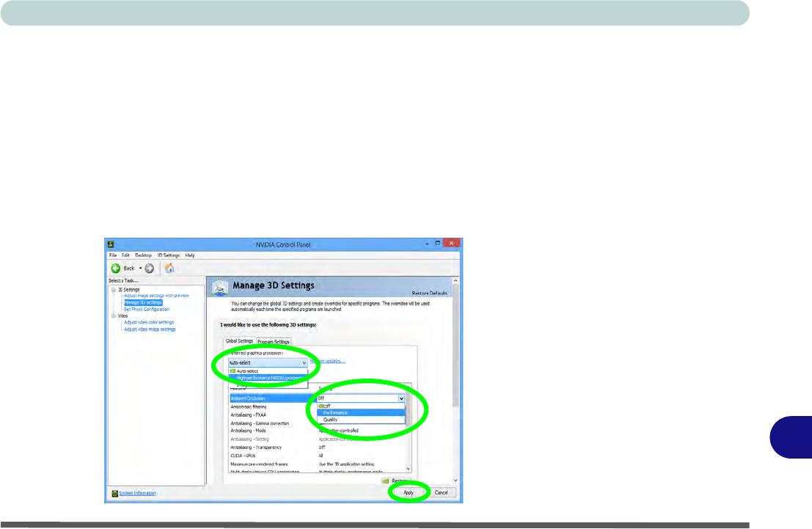Open the System Information link
The image size is (812, 529).
pyautogui.click(x=137, y=493)
